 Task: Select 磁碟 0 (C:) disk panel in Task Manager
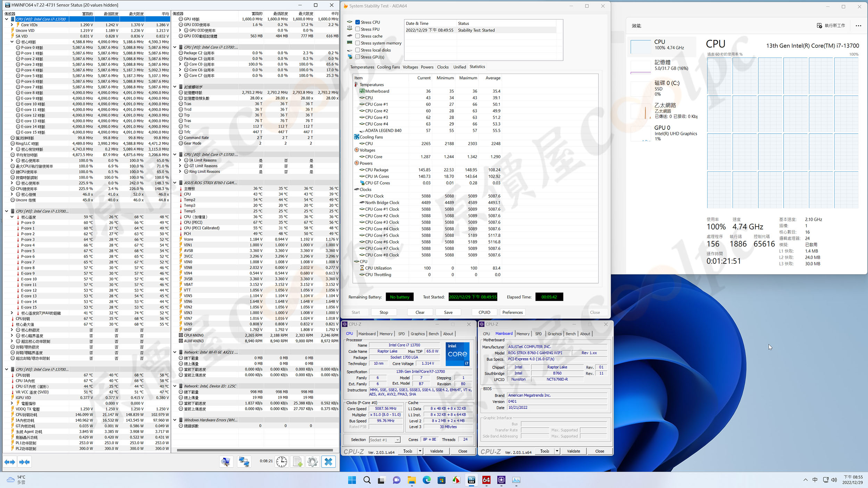click(x=663, y=88)
